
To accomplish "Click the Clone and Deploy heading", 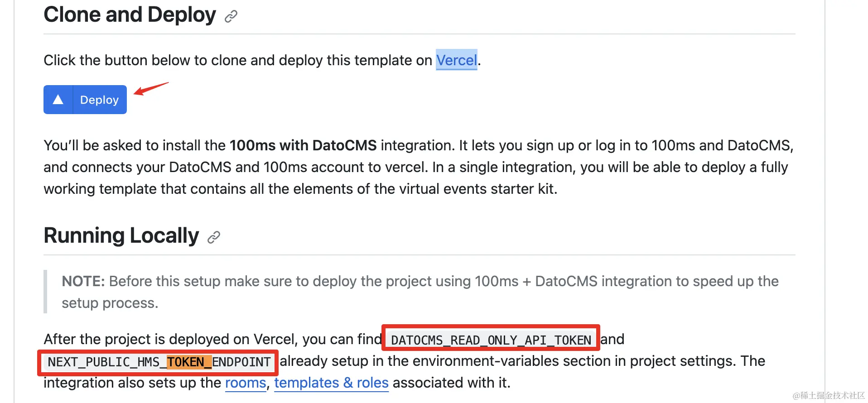I will (130, 15).
